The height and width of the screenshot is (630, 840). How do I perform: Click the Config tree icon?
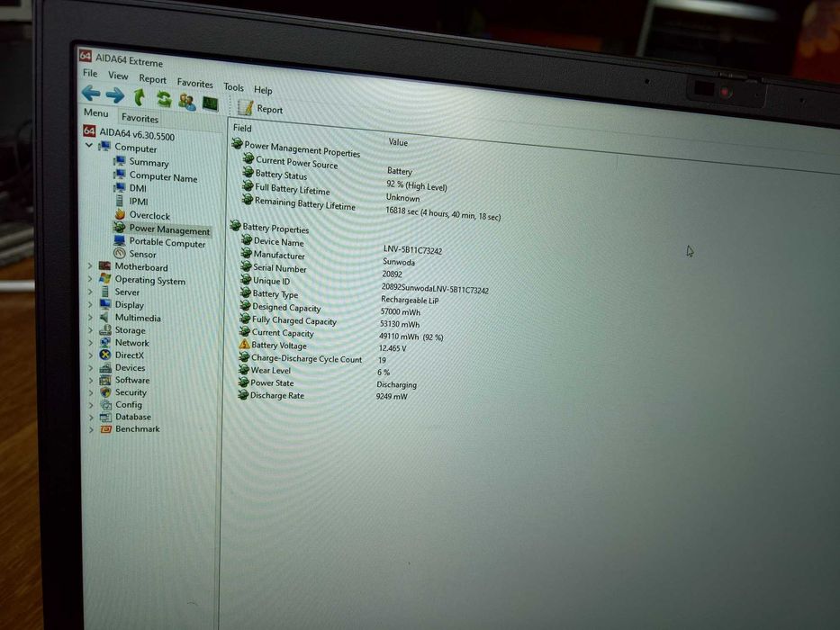105,404
